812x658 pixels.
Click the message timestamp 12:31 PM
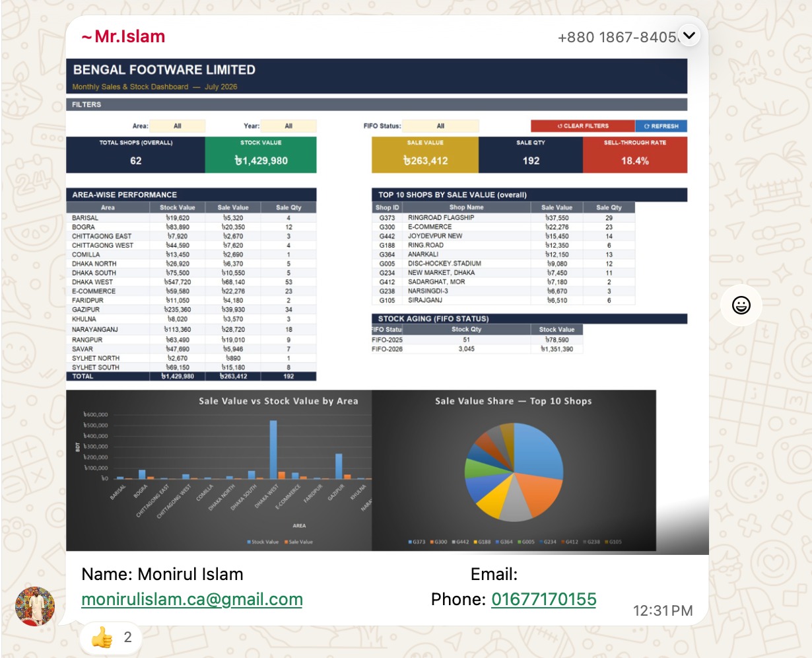click(x=663, y=611)
